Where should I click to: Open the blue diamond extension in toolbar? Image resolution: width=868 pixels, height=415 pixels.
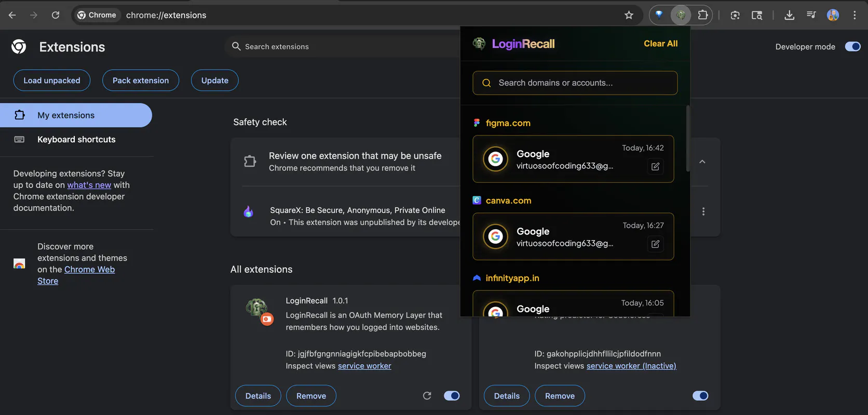click(x=659, y=15)
